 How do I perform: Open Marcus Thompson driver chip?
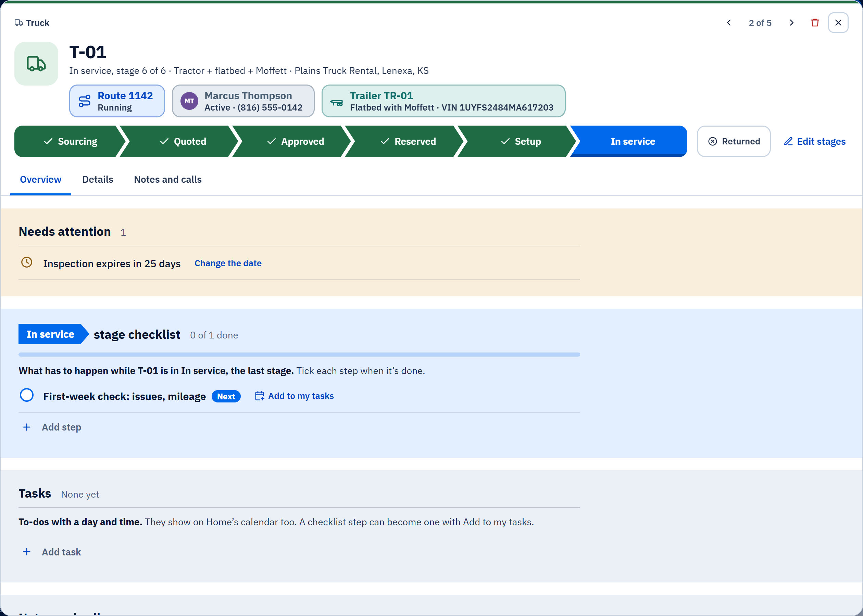[x=243, y=101]
